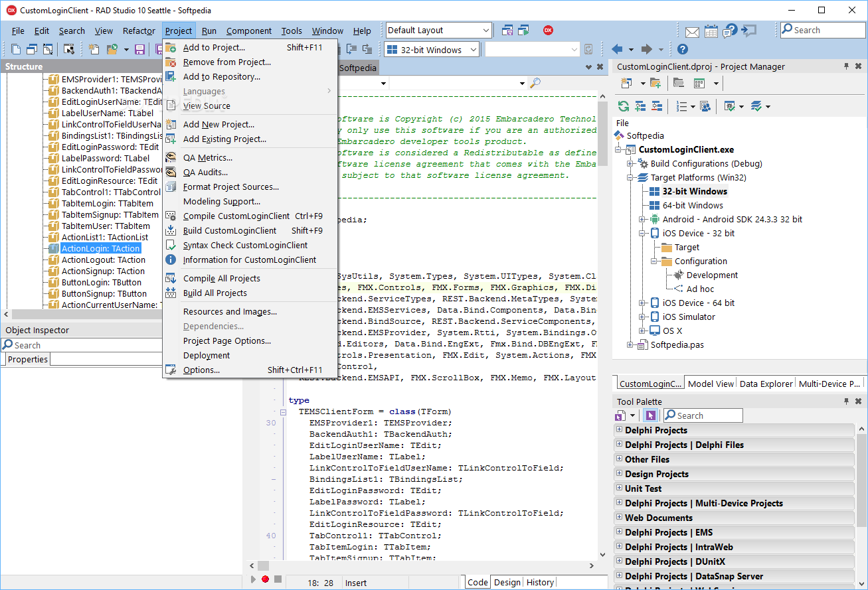Click Collapse All icon in Project Manager
This screenshot has height=590, width=868.
(657, 106)
